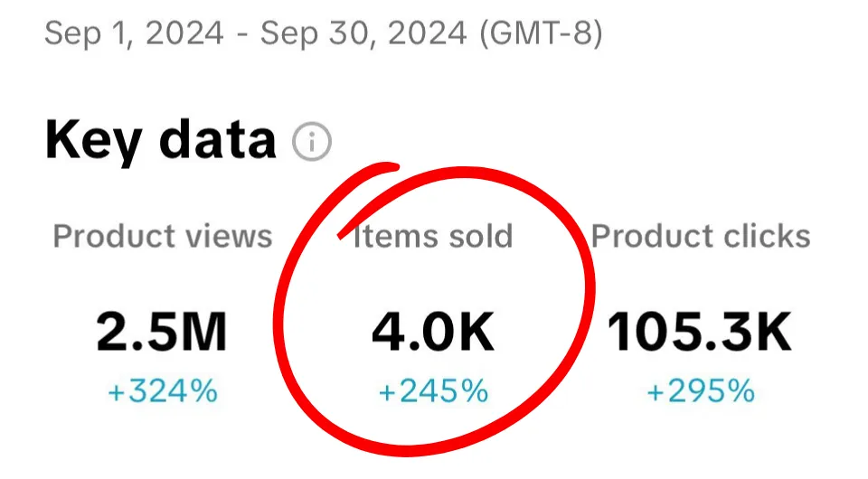Click the +245% growth percentage

(x=433, y=391)
